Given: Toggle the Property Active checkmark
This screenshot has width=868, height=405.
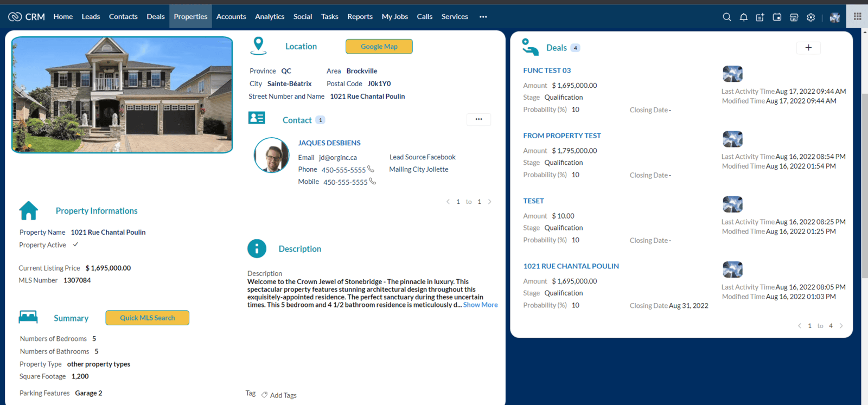Looking at the screenshot, I should coord(75,245).
